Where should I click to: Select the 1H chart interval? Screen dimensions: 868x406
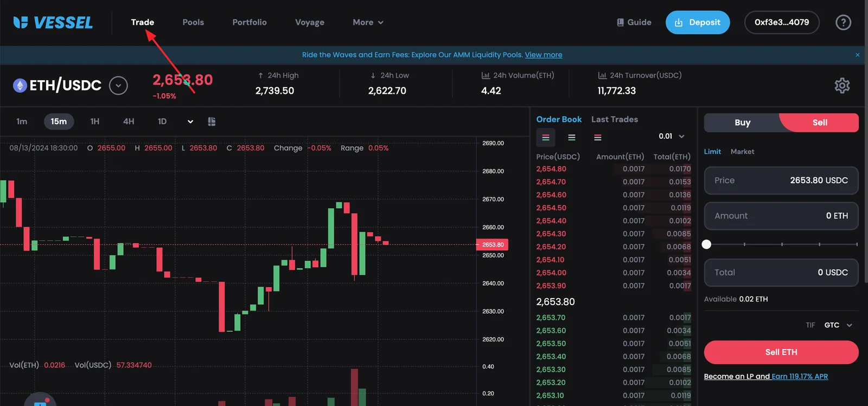coord(95,121)
